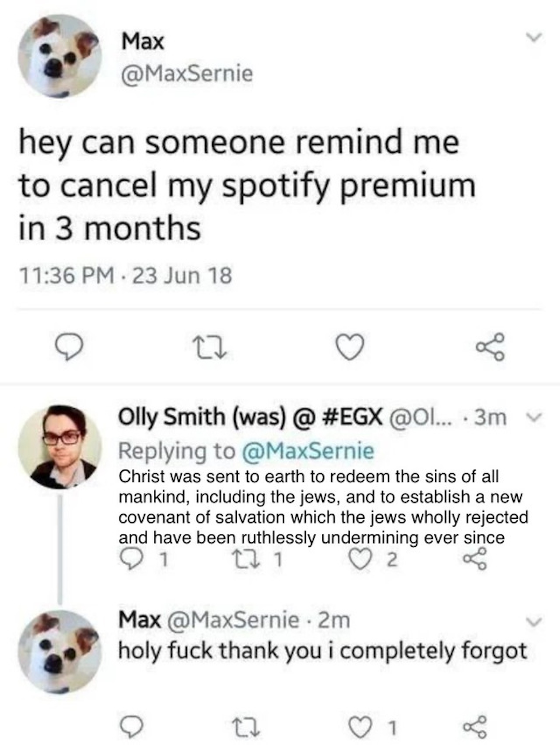Share Max's main Spotify tweet

(491, 347)
